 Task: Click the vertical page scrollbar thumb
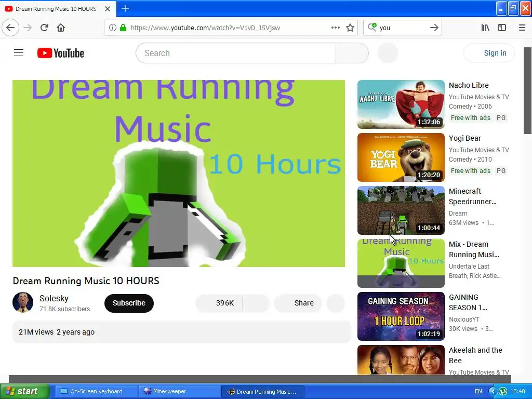click(x=528, y=90)
